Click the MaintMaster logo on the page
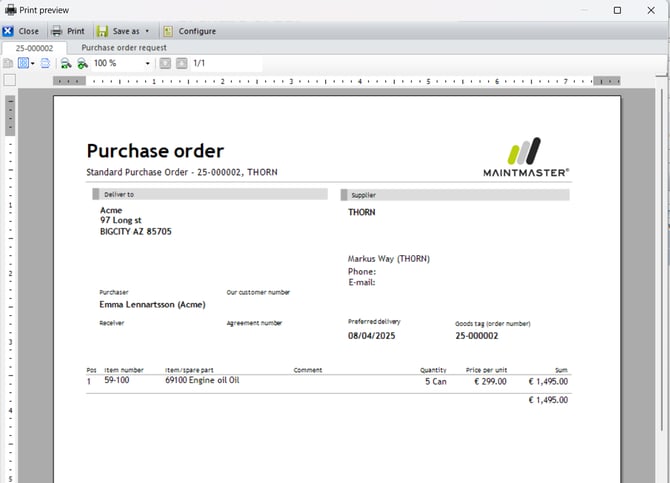Viewport: 670px width, 483px height. pyautogui.click(x=526, y=157)
